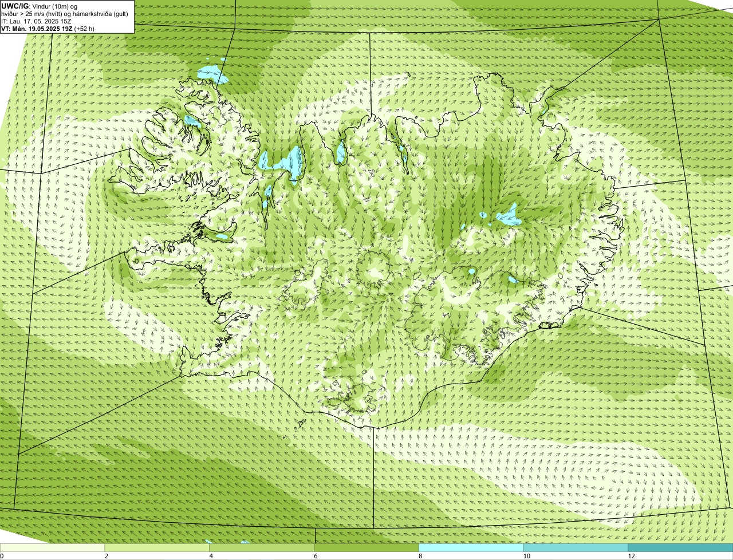Screen dimensions: 733x560
Task: Click the 0–2 m/s palest legend swatch
Action: pos(53,547)
